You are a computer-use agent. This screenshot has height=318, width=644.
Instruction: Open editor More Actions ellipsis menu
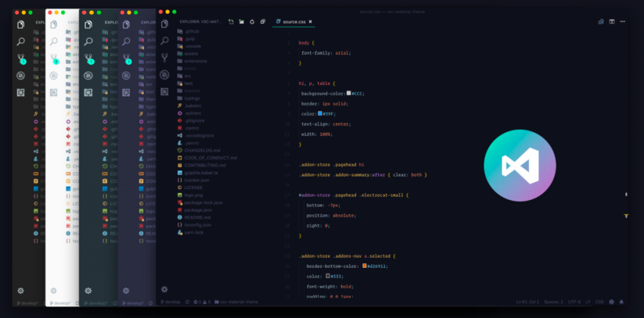[623, 22]
